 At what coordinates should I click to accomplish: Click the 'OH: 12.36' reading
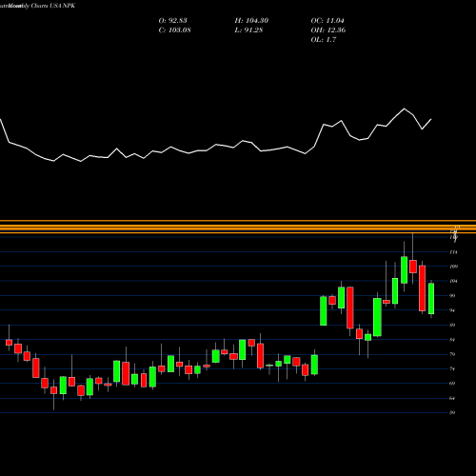328,30
